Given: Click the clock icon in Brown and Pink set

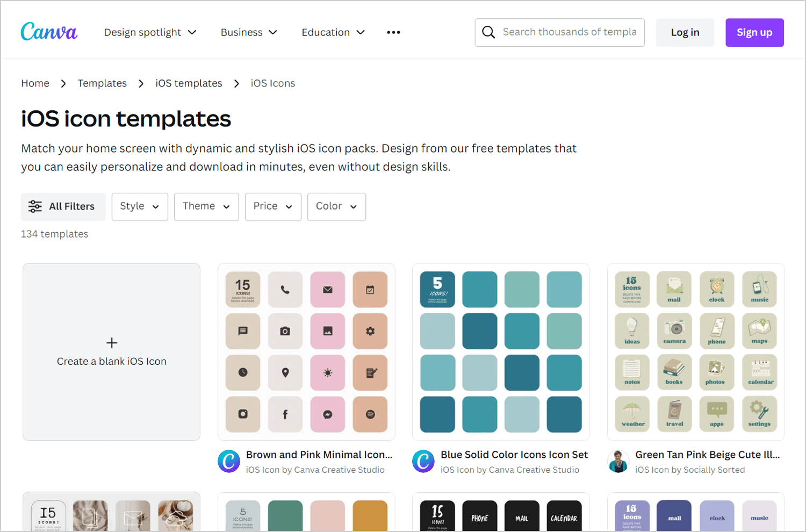Looking at the screenshot, I should pos(243,372).
